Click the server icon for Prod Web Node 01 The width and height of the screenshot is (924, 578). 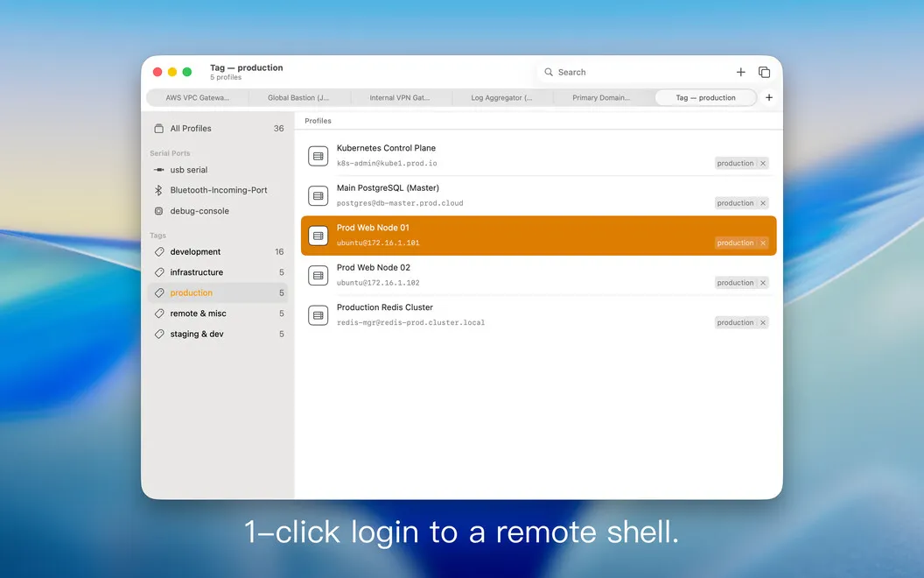click(318, 236)
